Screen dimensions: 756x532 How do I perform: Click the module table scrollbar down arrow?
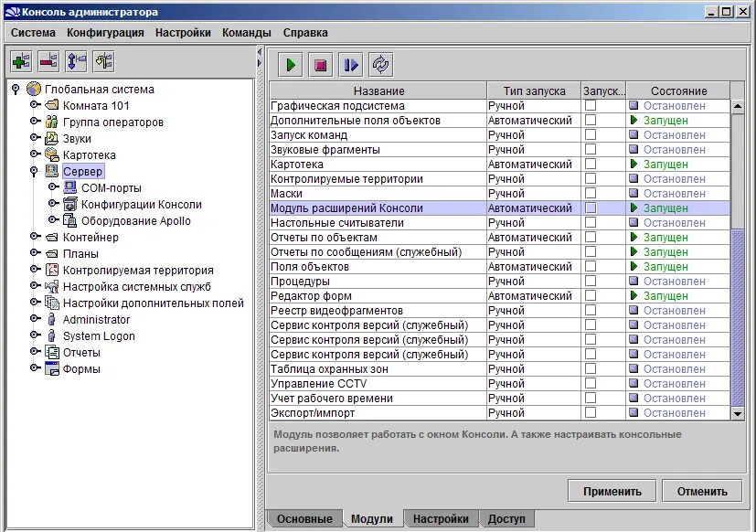(x=737, y=413)
